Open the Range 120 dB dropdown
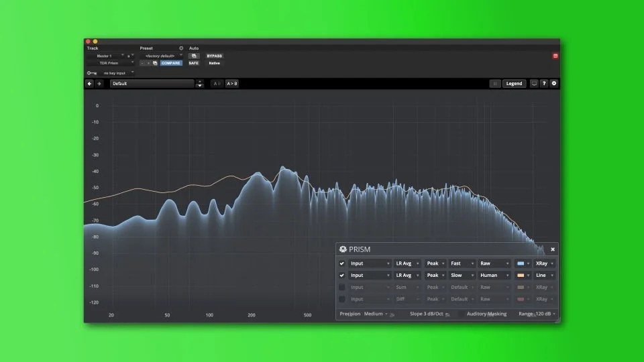Screen dimensions: 644x362 545,314
